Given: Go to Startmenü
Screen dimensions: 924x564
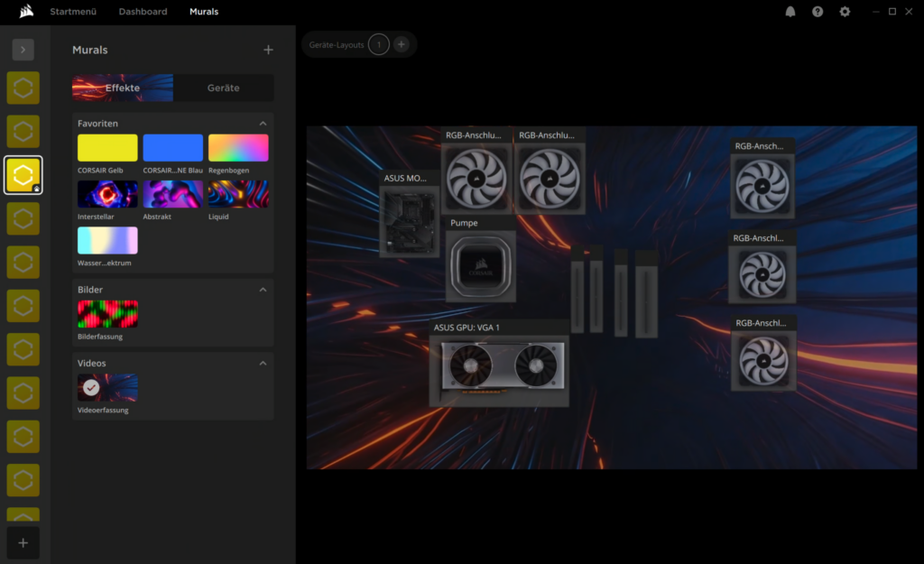Looking at the screenshot, I should coord(72,12).
